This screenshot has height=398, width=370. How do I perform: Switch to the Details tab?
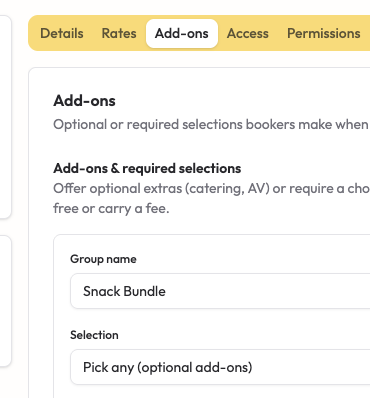pos(62,33)
